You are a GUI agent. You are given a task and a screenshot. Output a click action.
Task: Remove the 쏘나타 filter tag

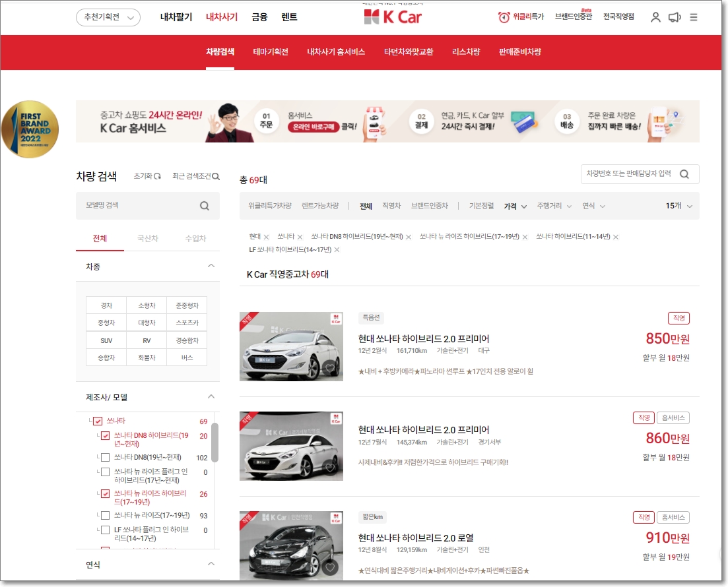click(300, 237)
